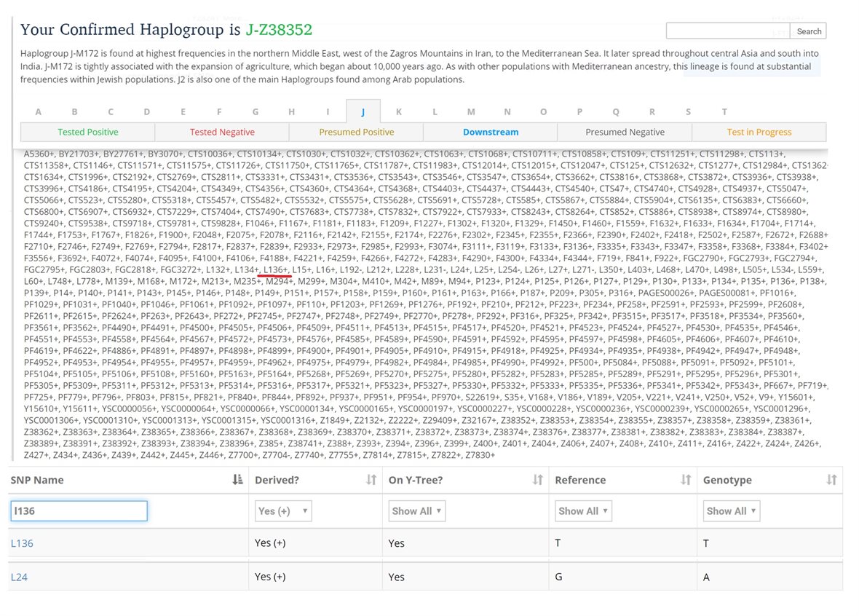Image resolution: width=859 pixels, height=616 pixels.
Task: Open the Test in Progress tab
Action: (759, 132)
